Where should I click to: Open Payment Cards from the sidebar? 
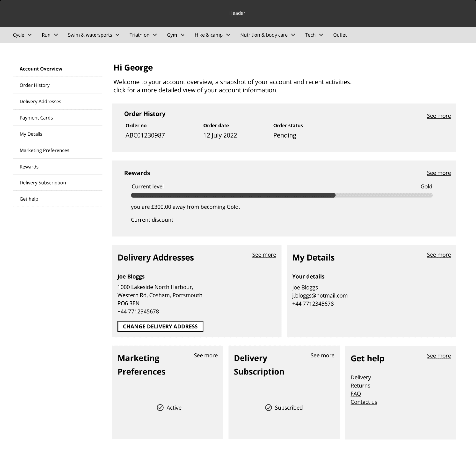[36, 118]
